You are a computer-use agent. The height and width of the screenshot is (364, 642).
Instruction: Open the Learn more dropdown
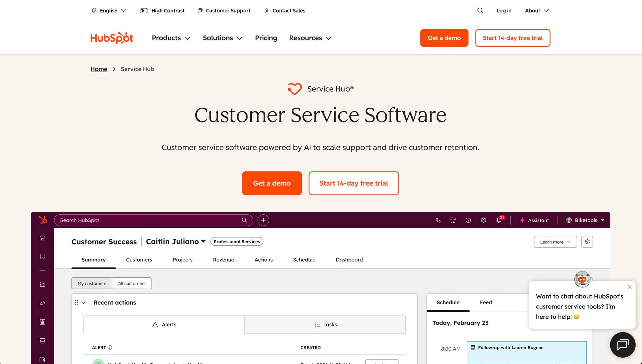pyautogui.click(x=555, y=242)
